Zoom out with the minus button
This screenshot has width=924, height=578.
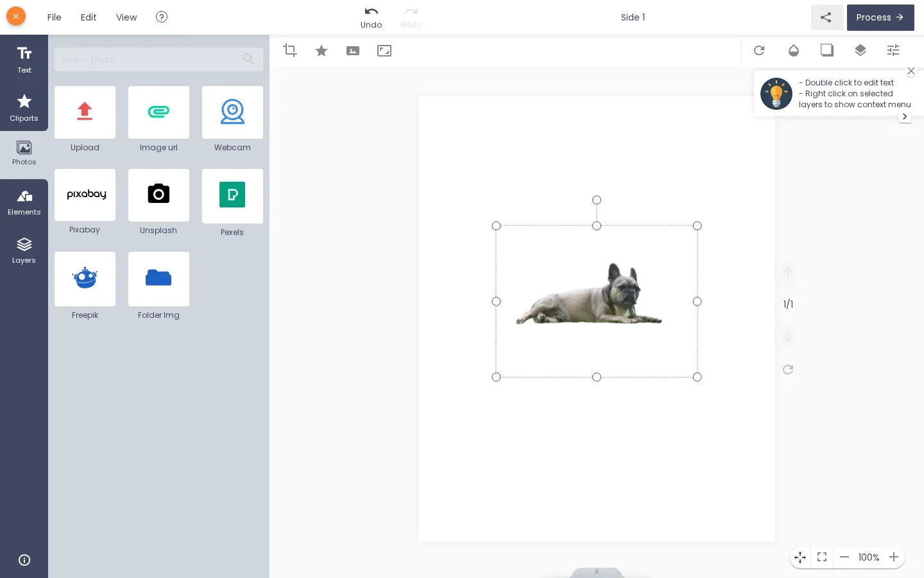coord(844,557)
